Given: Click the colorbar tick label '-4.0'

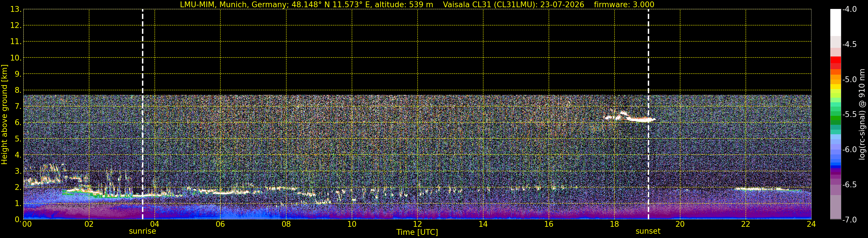Looking at the screenshot, I should coord(849,10).
